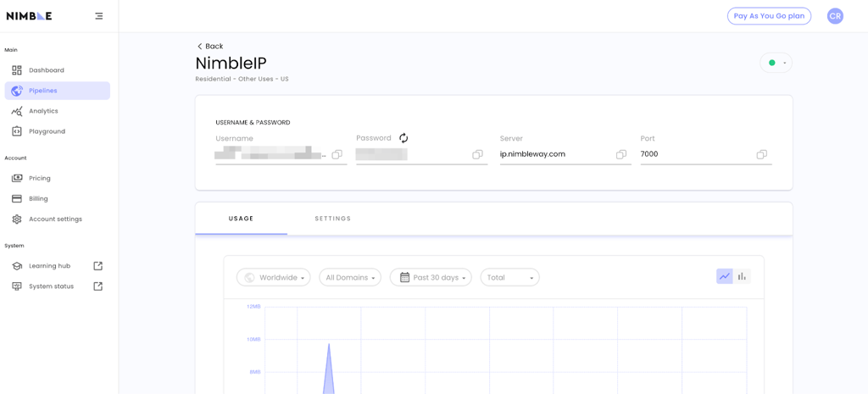The width and height of the screenshot is (868, 394).
Task: Collapse sidebar using hamburger menu icon
Action: pyautogui.click(x=99, y=16)
